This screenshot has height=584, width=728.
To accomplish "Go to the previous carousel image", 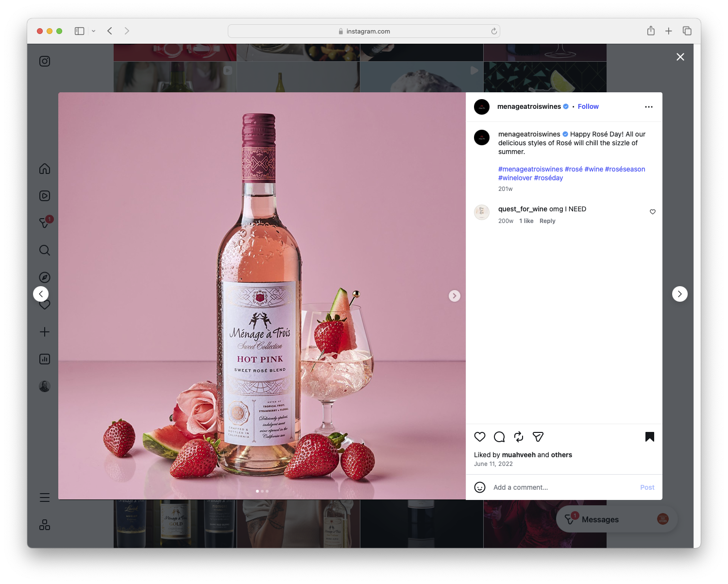I will 41,293.
